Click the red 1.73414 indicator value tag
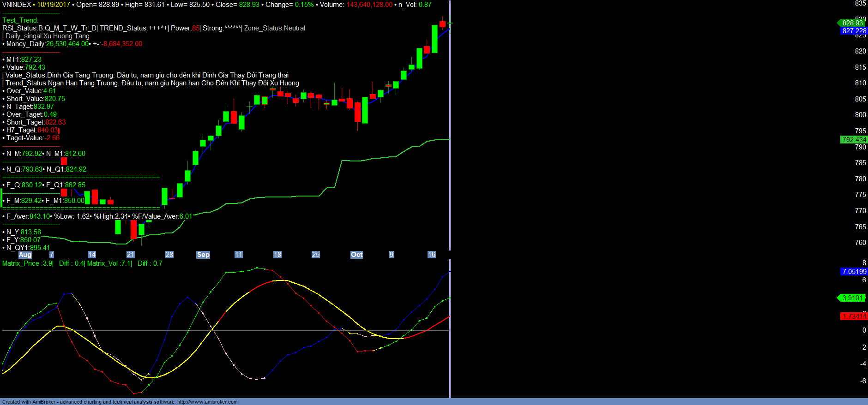The image size is (868, 405). point(854,316)
